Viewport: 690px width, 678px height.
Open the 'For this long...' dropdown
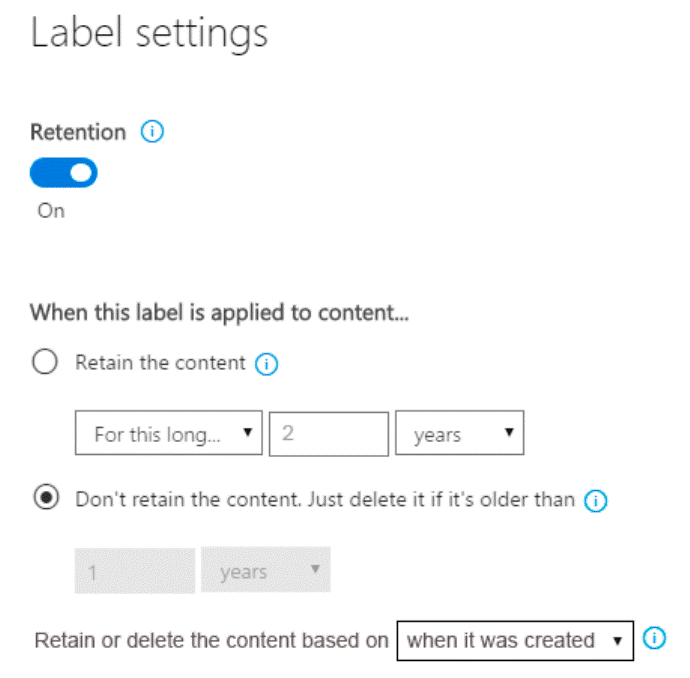pyautogui.click(x=169, y=434)
